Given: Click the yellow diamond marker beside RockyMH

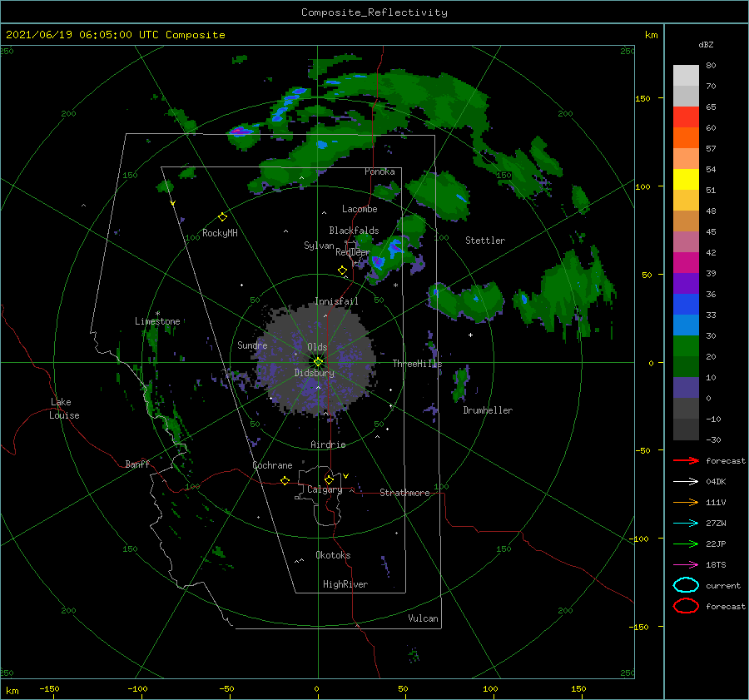Looking at the screenshot, I should 222,217.
